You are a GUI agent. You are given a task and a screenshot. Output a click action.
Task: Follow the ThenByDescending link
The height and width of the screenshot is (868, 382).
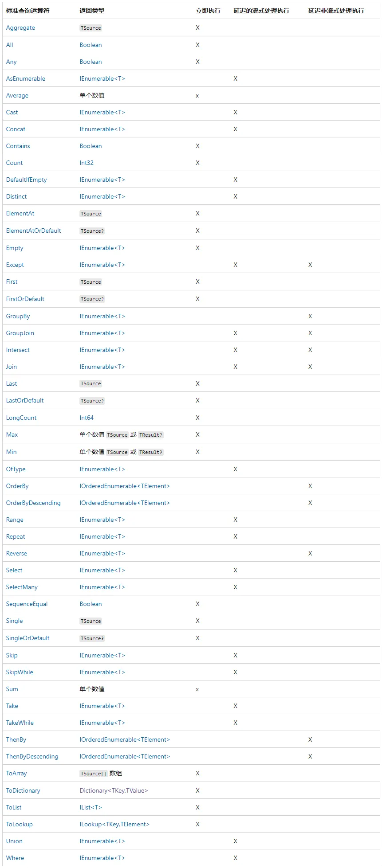point(32,756)
